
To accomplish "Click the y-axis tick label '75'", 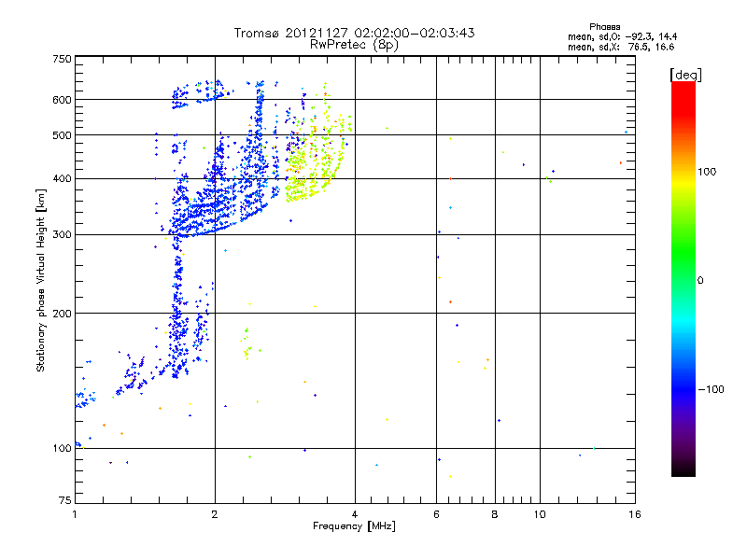I will (x=65, y=500).
